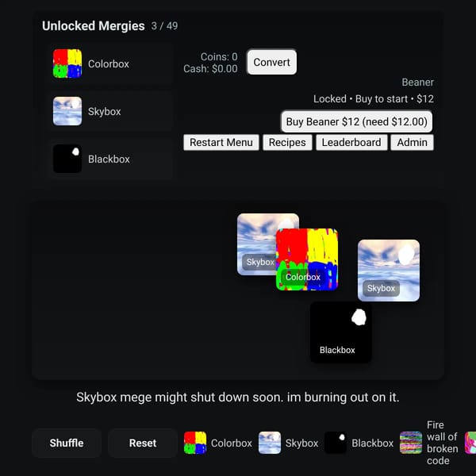Pick the Skybox icon in bottom tray
The width and height of the screenshot is (476, 476).
coord(270,443)
